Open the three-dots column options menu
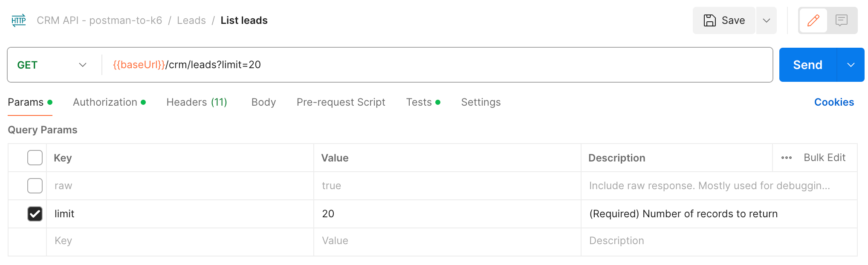Screen dimensions: 868x265 pos(786,158)
